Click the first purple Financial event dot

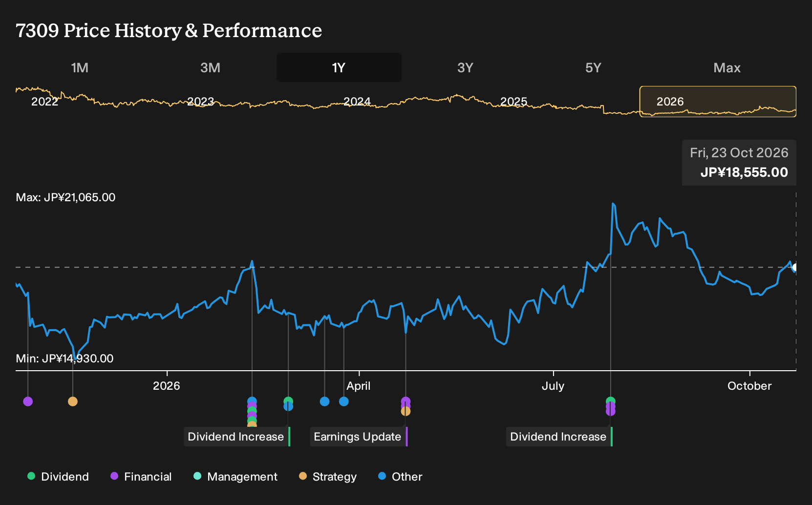(x=28, y=401)
